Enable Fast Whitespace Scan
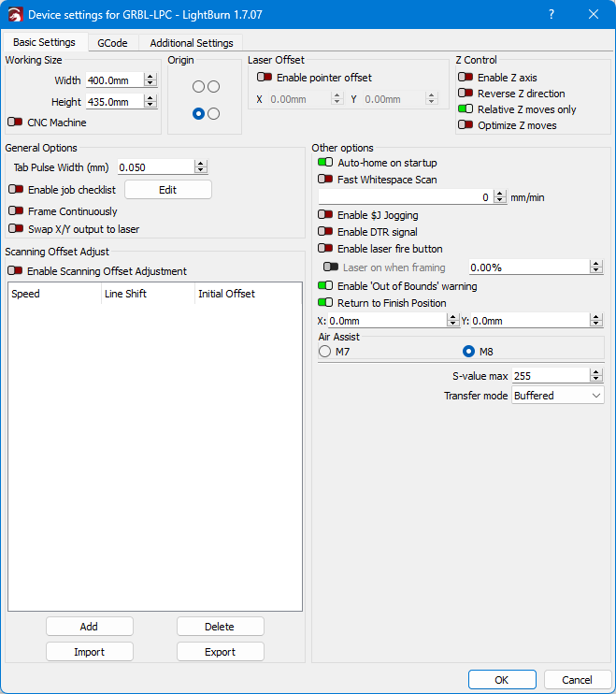 coord(325,180)
